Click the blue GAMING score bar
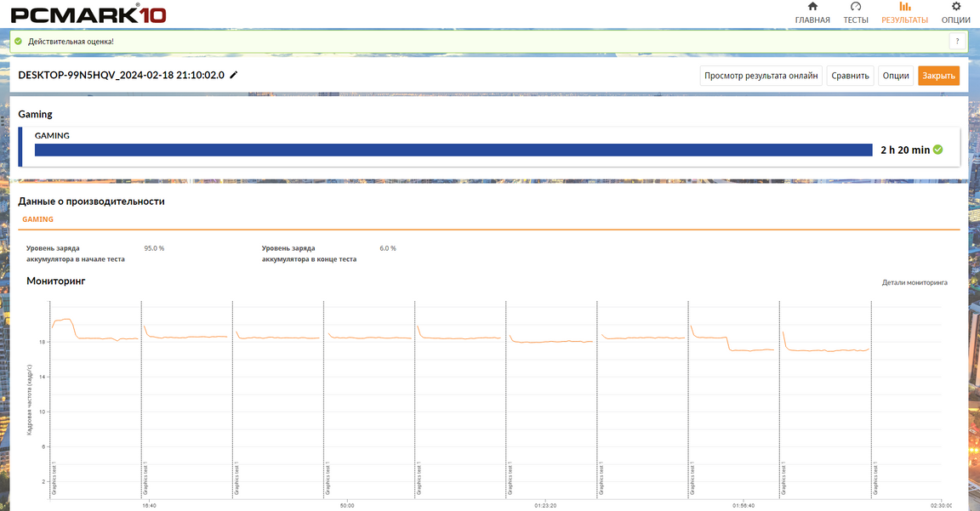 tap(453, 150)
